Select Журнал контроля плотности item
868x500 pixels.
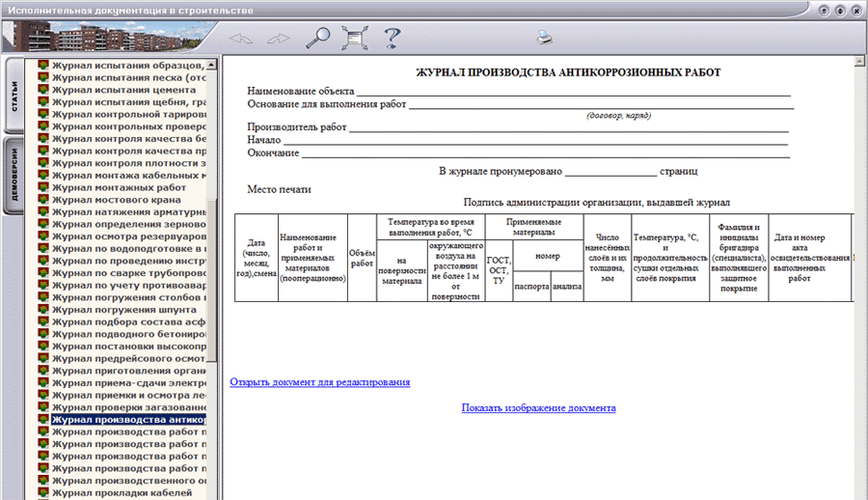point(128,163)
